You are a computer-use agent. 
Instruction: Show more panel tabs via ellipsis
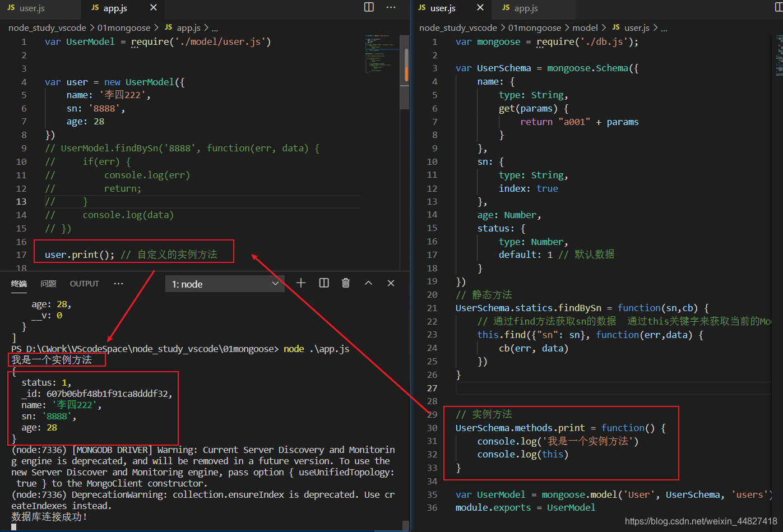(x=118, y=284)
